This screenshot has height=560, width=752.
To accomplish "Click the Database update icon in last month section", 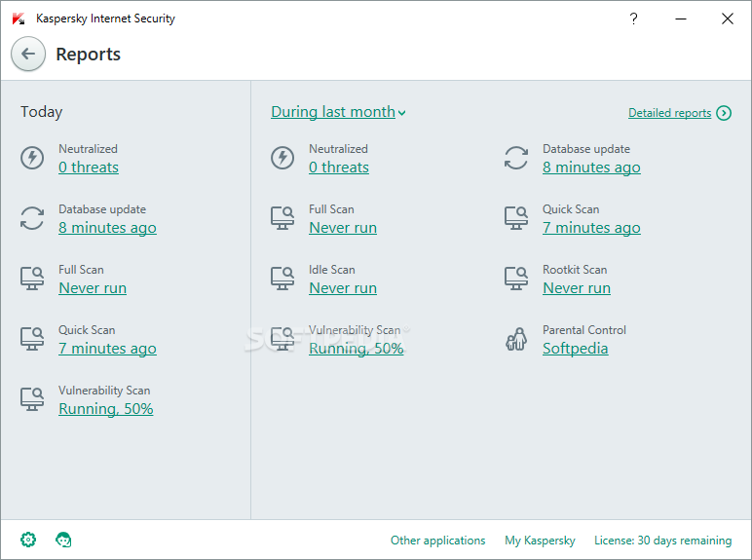I will tap(516, 158).
